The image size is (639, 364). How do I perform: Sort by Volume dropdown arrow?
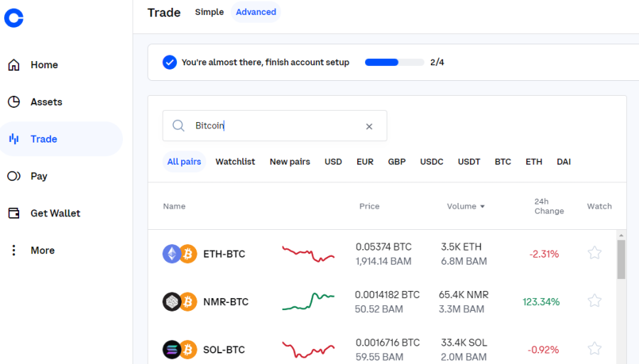pos(483,206)
